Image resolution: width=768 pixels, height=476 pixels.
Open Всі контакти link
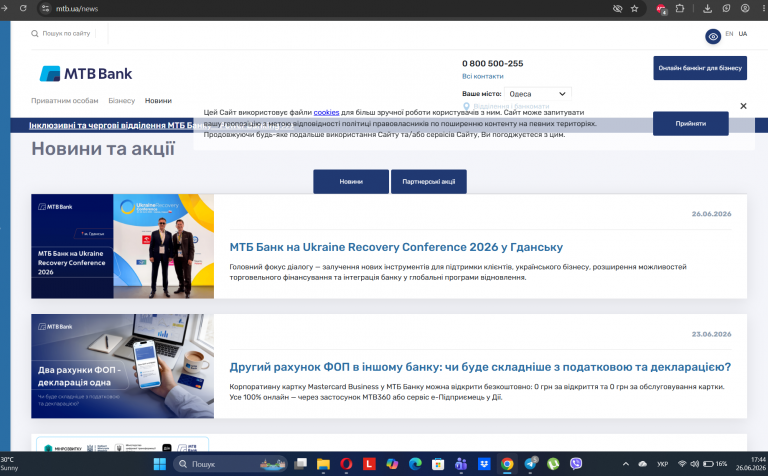pyautogui.click(x=482, y=76)
